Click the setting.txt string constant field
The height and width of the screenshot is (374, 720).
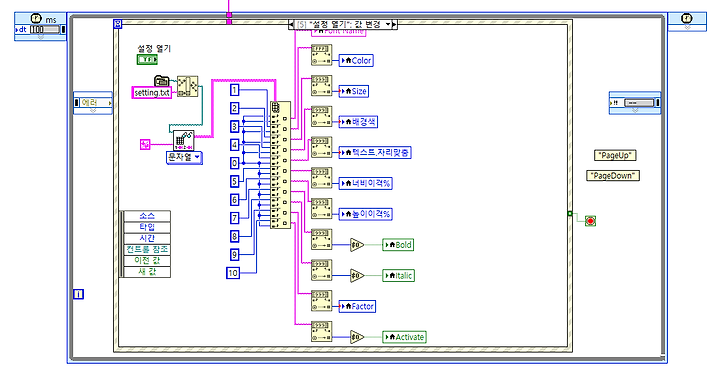pos(152,93)
